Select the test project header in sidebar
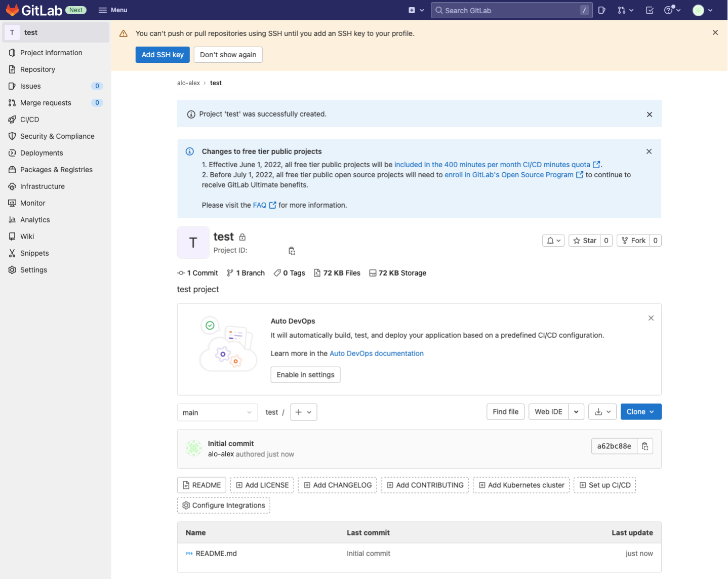 (55, 32)
